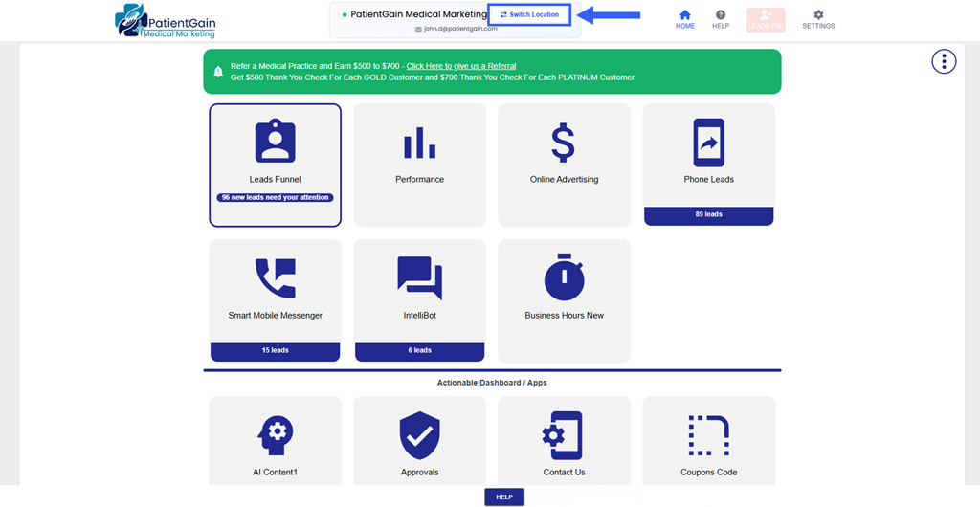Click the Switch Location button
This screenshot has height=507, width=980.
point(528,14)
